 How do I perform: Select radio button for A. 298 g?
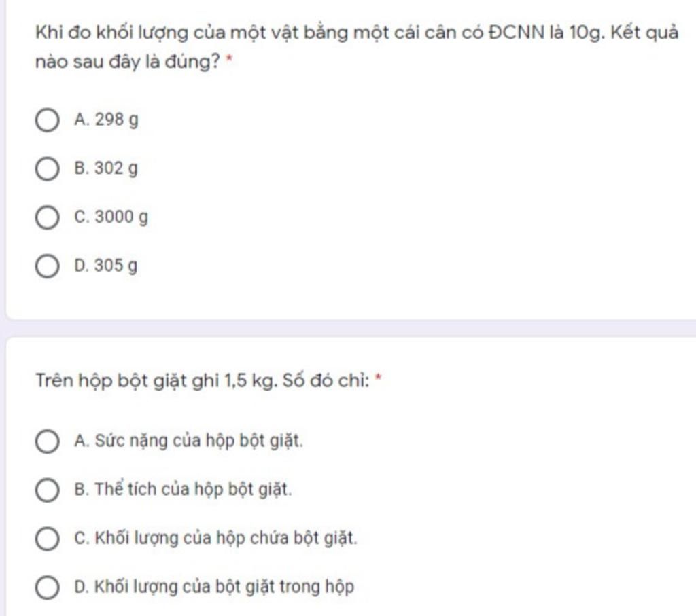[47, 120]
